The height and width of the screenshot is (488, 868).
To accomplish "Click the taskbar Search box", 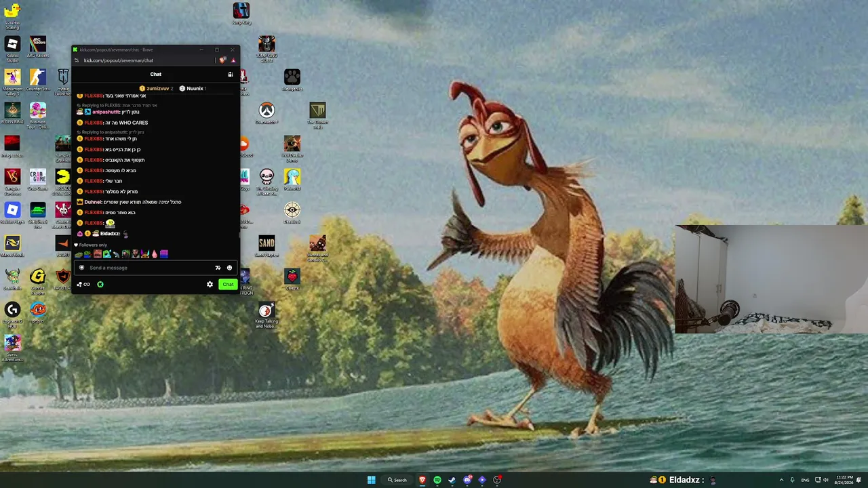I will [x=397, y=480].
